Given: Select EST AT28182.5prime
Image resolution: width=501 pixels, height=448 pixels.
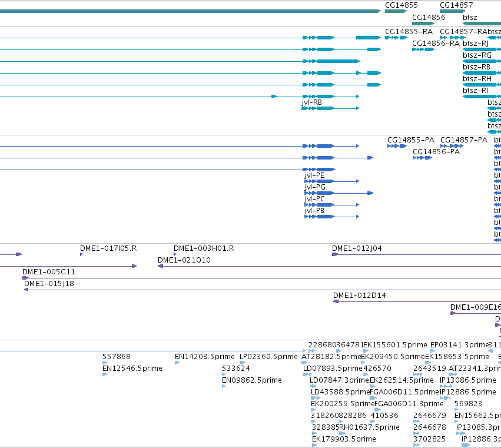Looking at the screenshot, I should (304, 363).
